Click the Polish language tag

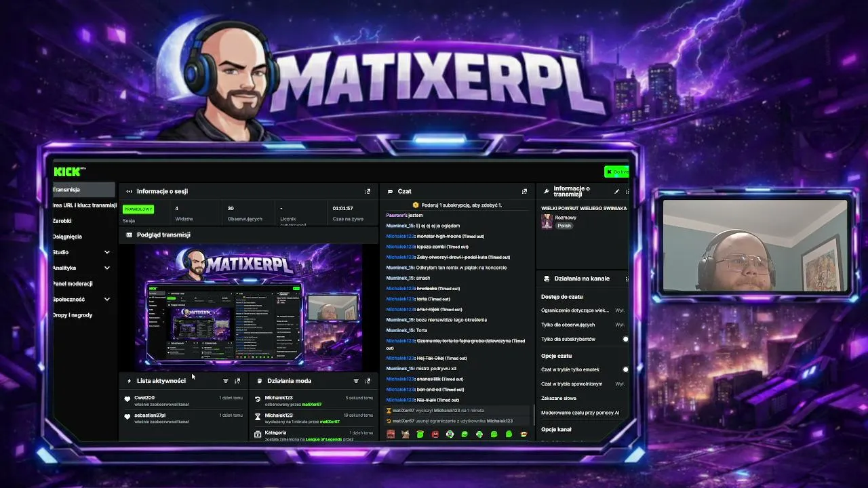[564, 226]
